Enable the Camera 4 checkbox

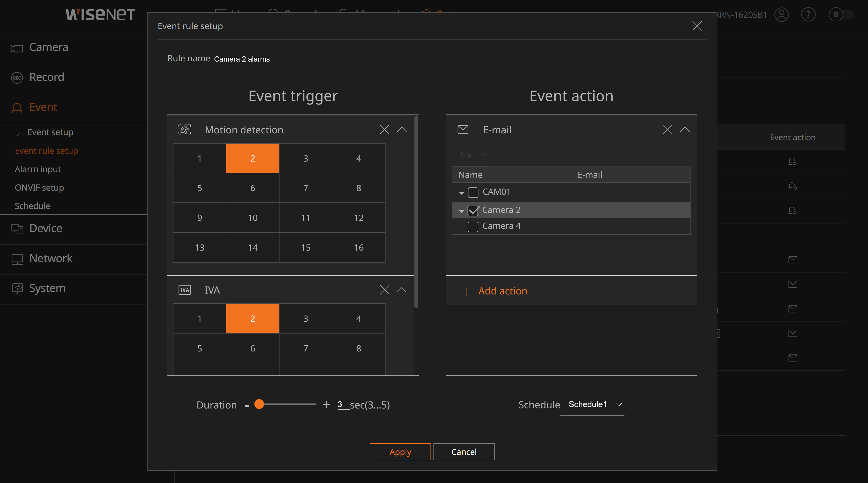pyautogui.click(x=473, y=227)
